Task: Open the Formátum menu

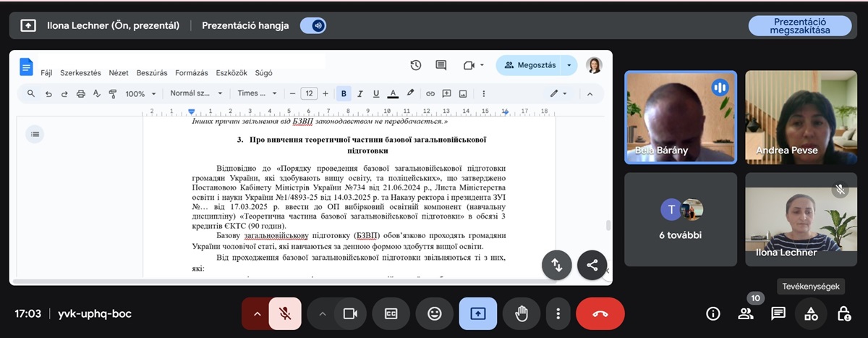Action: 191,73
